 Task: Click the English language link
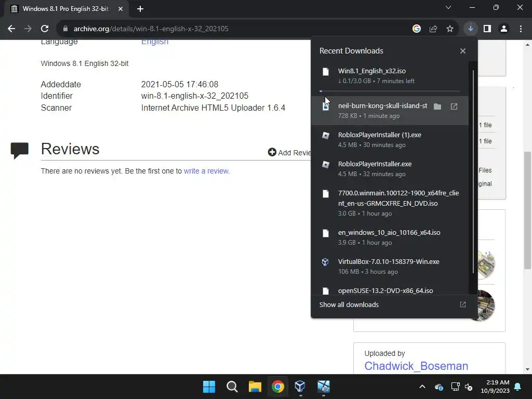(x=155, y=42)
